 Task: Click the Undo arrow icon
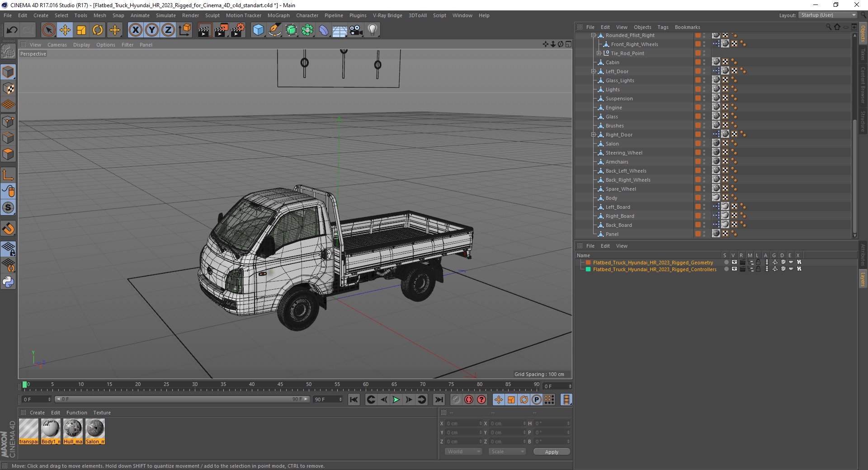click(x=12, y=30)
